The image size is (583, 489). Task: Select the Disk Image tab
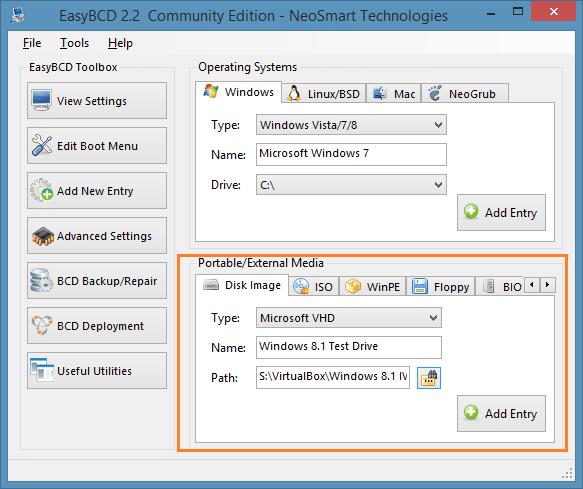click(x=242, y=285)
